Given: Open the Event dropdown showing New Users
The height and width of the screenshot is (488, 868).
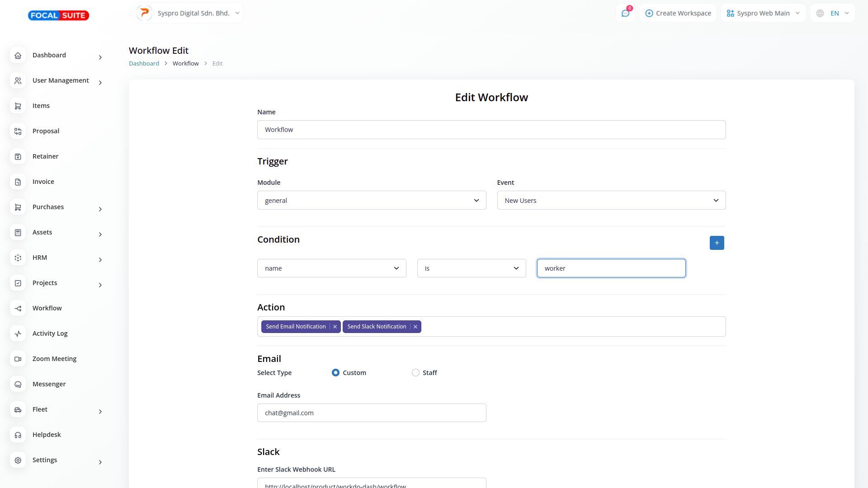Looking at the screenshot, I should [611, 201].
